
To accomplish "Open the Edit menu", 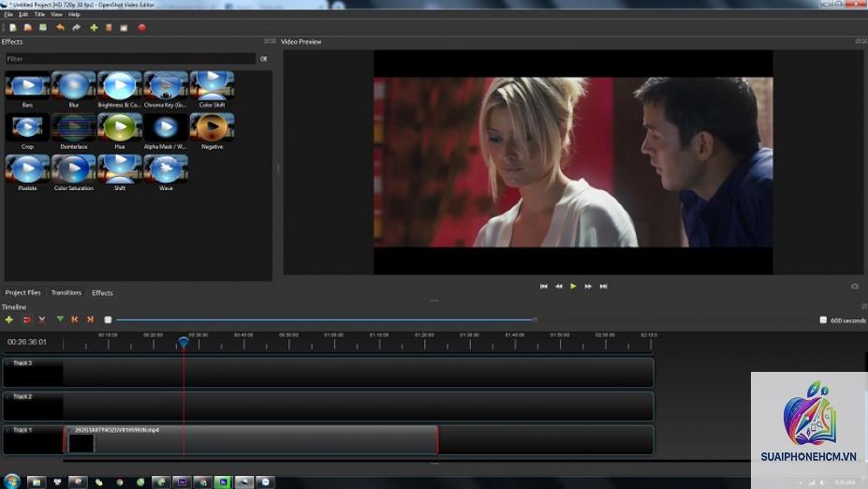I will 23,14.
